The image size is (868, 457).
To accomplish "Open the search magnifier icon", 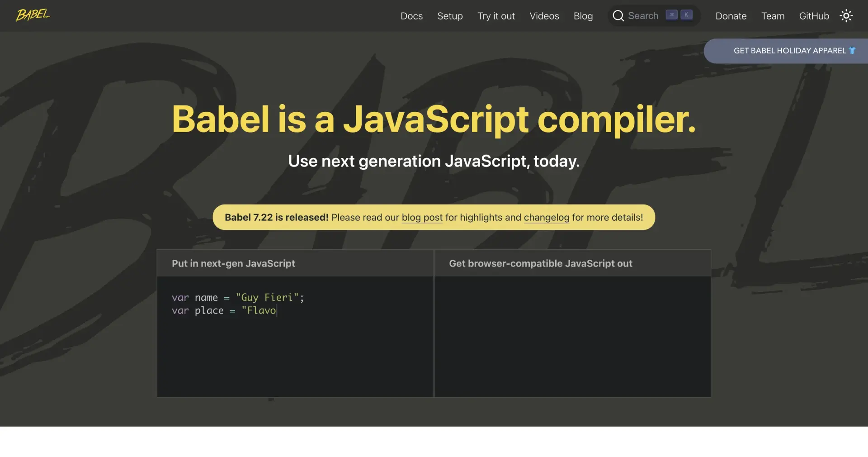I will click(x=618, y=15).
